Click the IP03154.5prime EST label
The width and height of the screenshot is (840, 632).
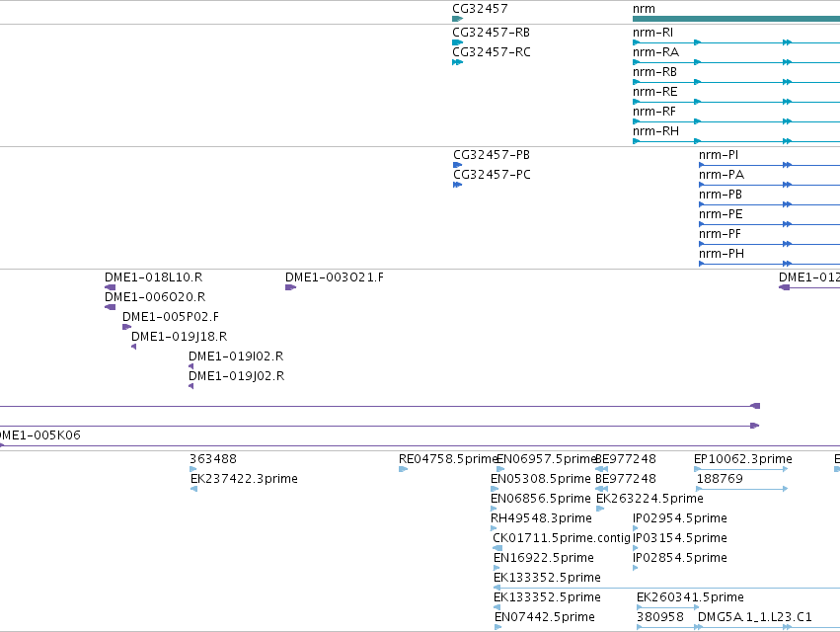680,538
